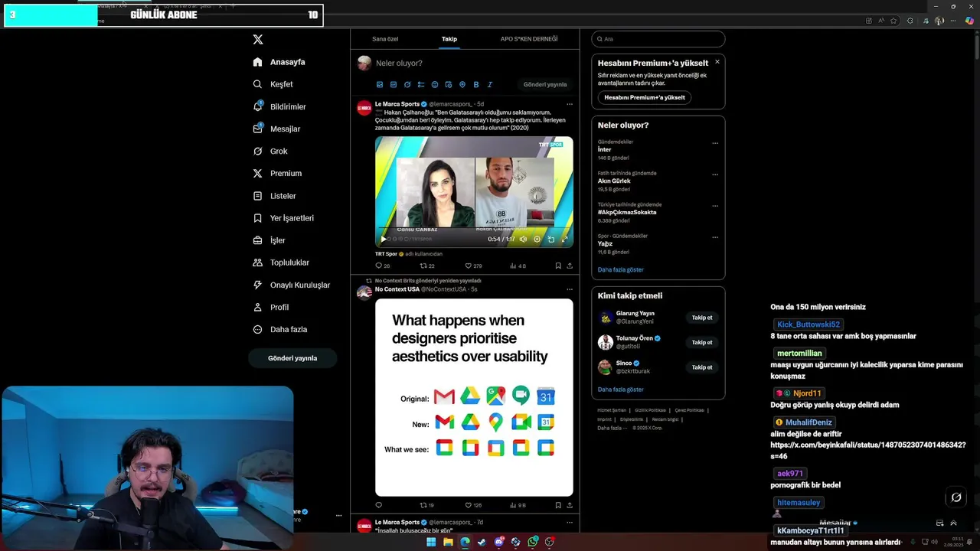980x551 pixels.
Task: Switch to APO S*KEN DERNEĞİ tab
Action: tap(529, 39)
